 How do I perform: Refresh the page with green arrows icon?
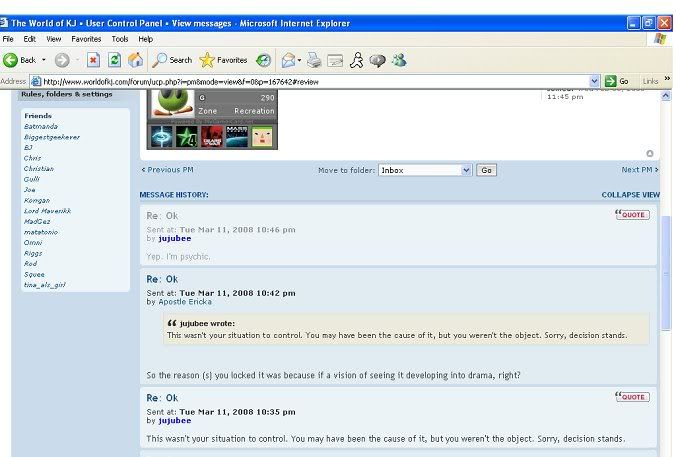pos(114,60)
